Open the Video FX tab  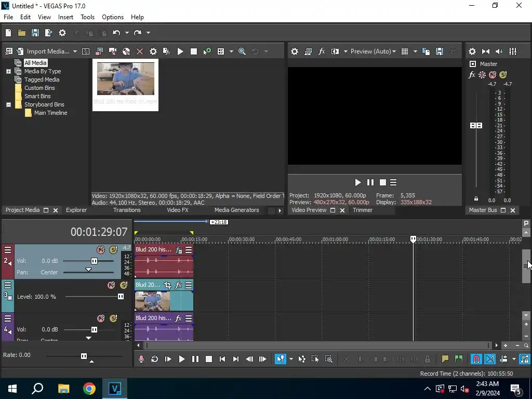pos(178,210)
